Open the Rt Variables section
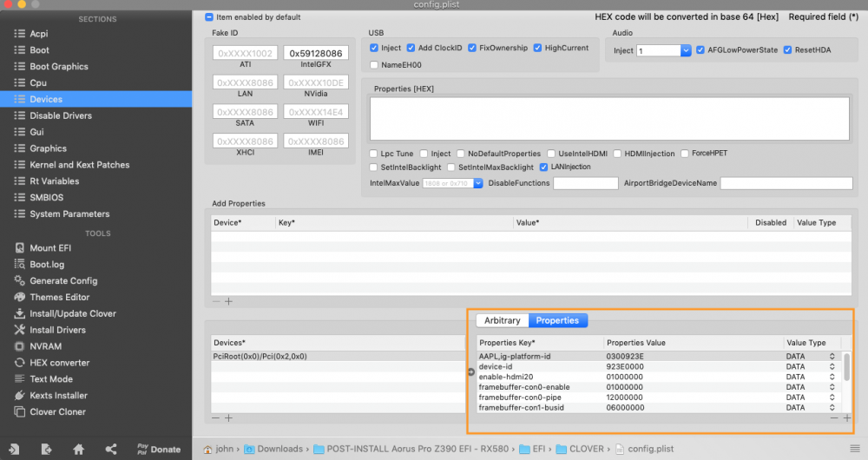Screen dimensions: 868x460 pyautogui.click(x=54, y=181)
